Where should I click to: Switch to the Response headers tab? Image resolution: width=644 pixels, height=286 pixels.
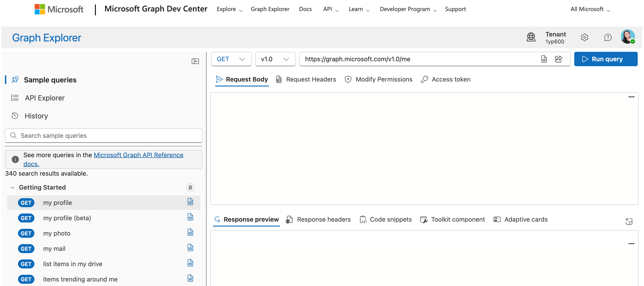(318, 219)
